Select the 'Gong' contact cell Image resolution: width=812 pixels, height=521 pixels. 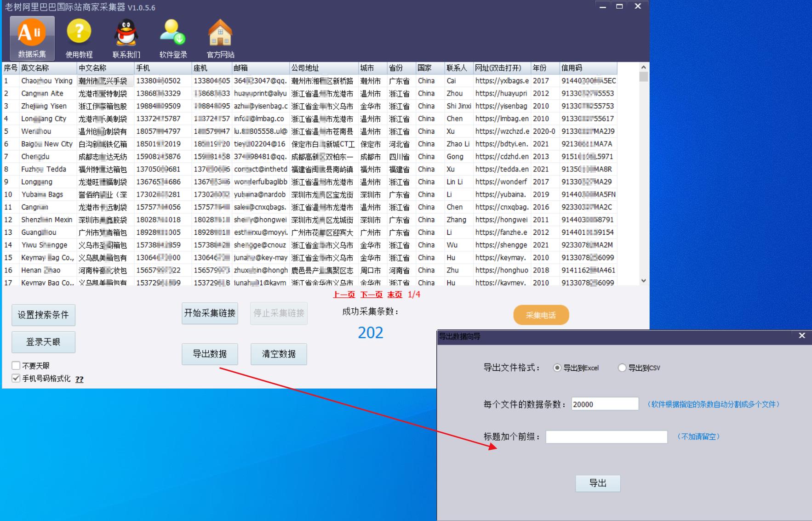click(x=458, y=157)
